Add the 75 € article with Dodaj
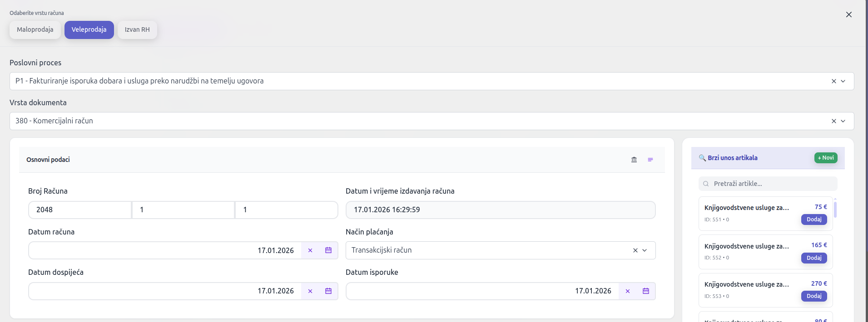This screenshot has height=322, width=868. 814,220
